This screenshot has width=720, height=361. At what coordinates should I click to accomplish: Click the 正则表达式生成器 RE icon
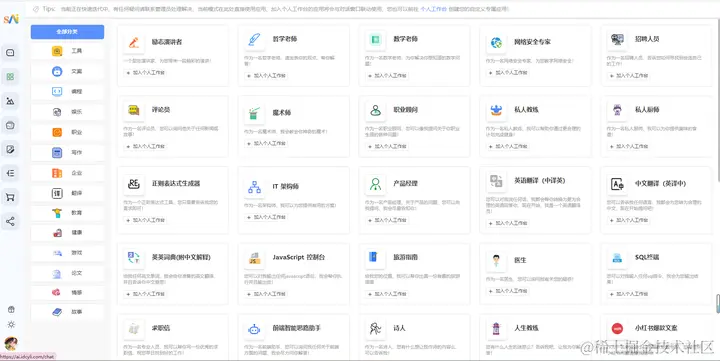click(x=134, y=184)
